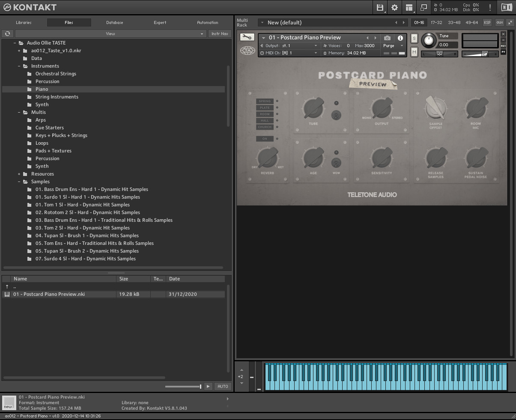Go to parent folder arrow
Screen dimensions: 516x420
pyautogui.click(x=7, y=286)
